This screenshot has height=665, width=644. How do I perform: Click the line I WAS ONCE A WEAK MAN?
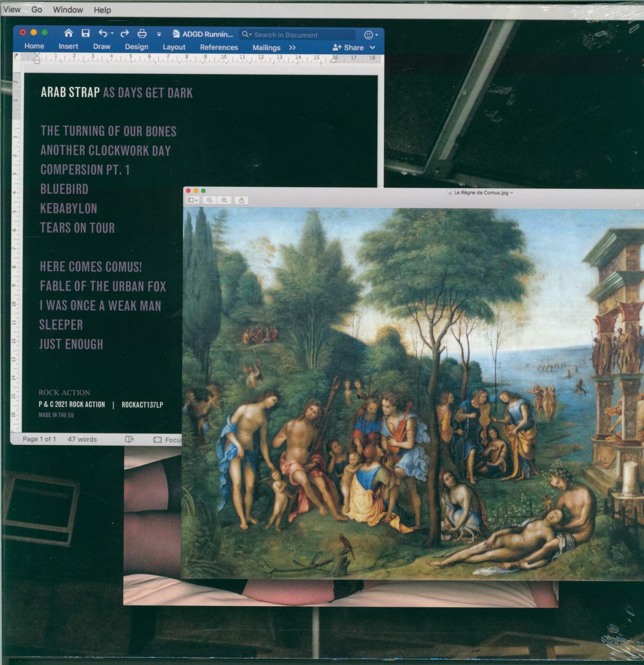coord(100,305)
